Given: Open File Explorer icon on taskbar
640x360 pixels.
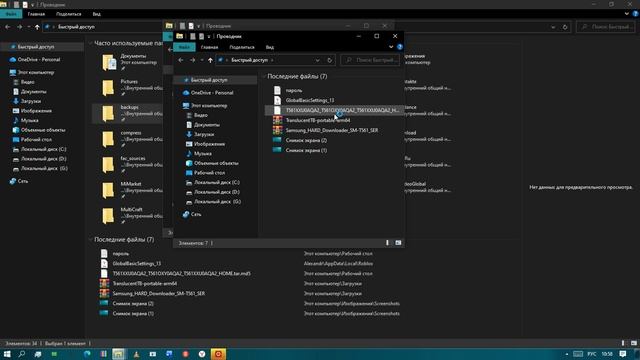Looking at the screenshot, I should click(118, 354).
